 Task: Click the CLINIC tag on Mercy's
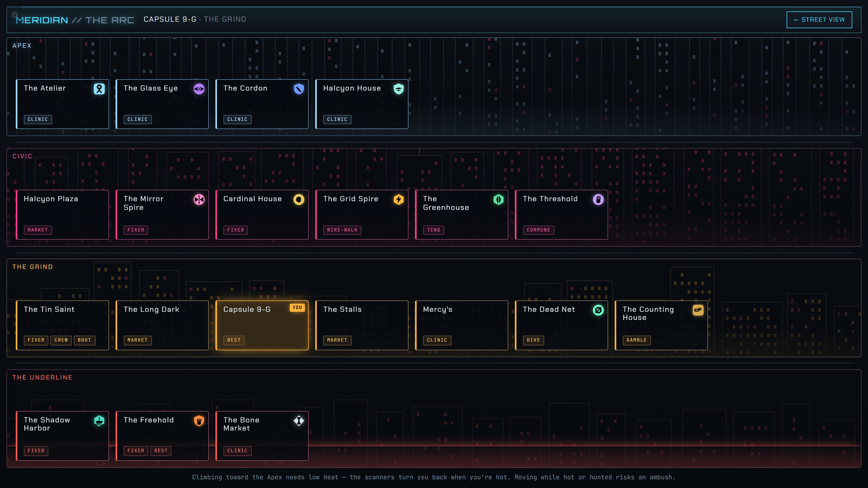click(437, 340)
